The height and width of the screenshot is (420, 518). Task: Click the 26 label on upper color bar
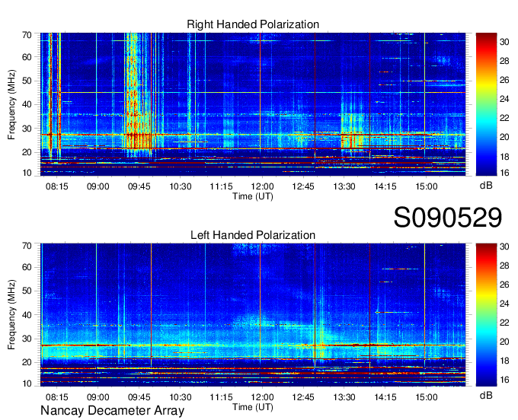pos(504,80)
